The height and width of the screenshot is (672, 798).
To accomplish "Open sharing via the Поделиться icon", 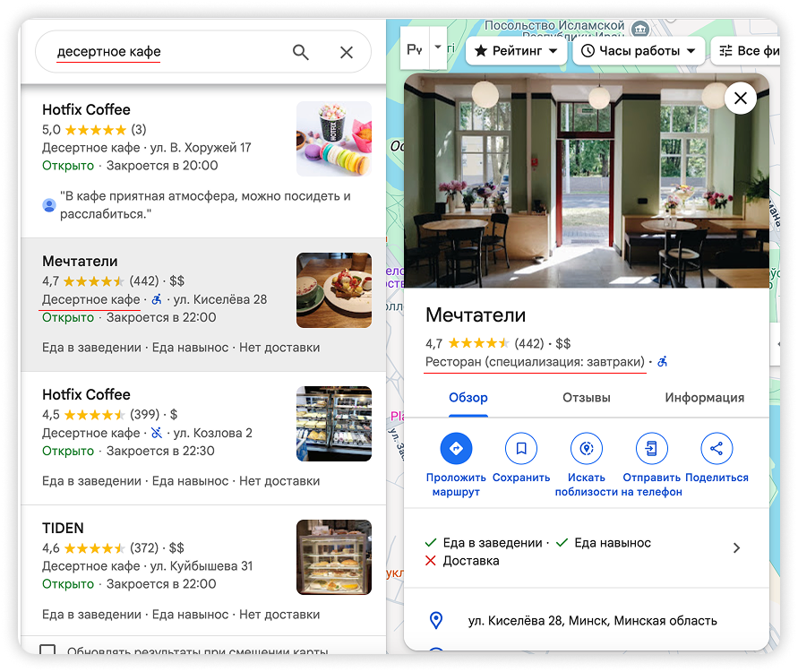I will (x=716, y=448).
